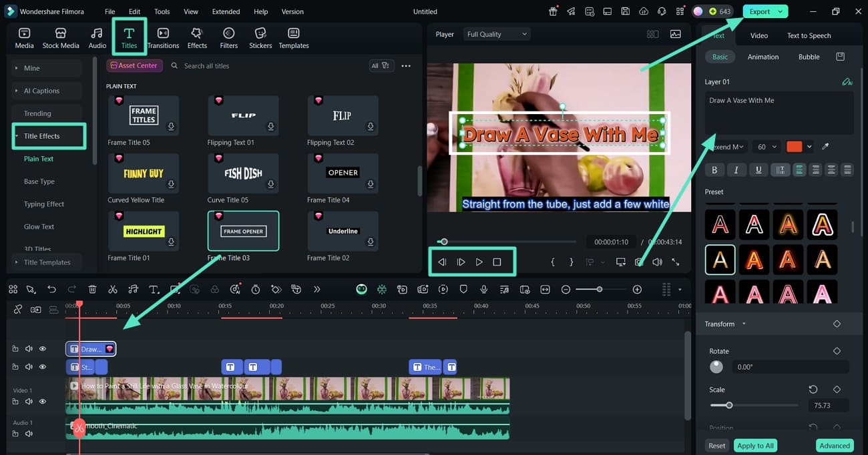Open the All filter dropdown in titles
Screen dimensions: 868x455
[381, 65]
